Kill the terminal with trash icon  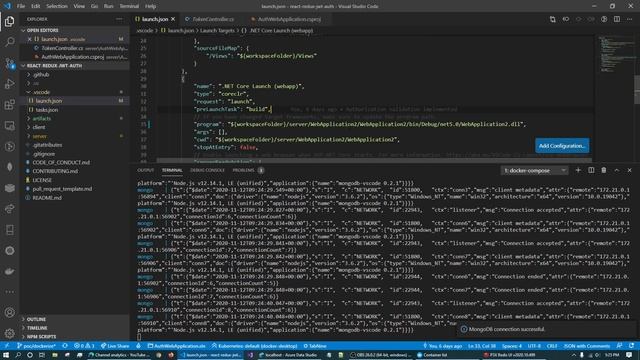pos(604,170)
